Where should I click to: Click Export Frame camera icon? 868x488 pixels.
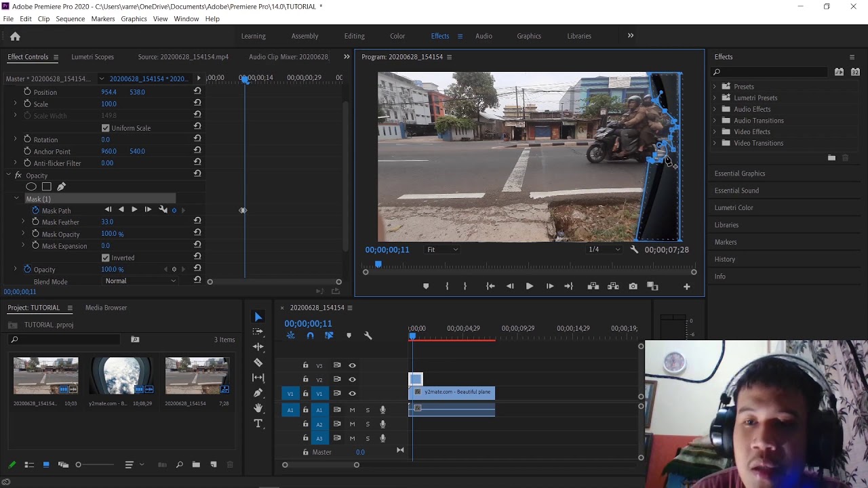(x=633, y=286)
